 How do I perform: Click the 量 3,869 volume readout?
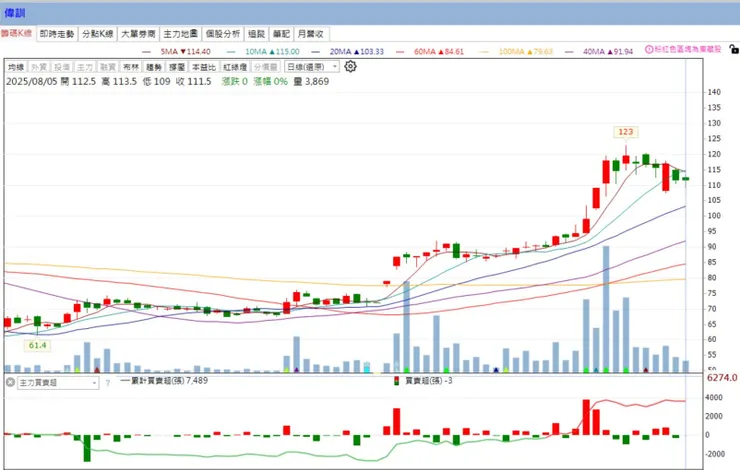(x=311, y=82)
